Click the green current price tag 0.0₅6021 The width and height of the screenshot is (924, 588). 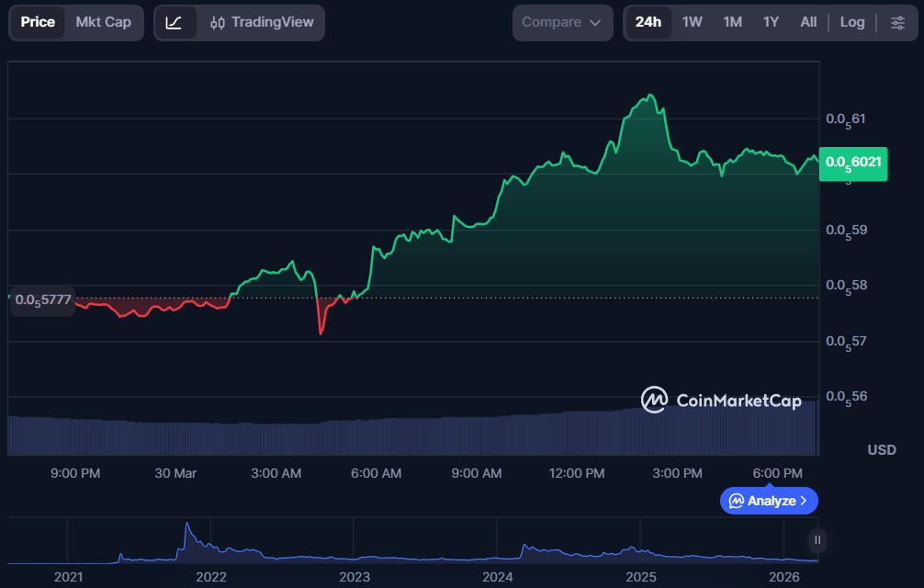tap(853, 163)
